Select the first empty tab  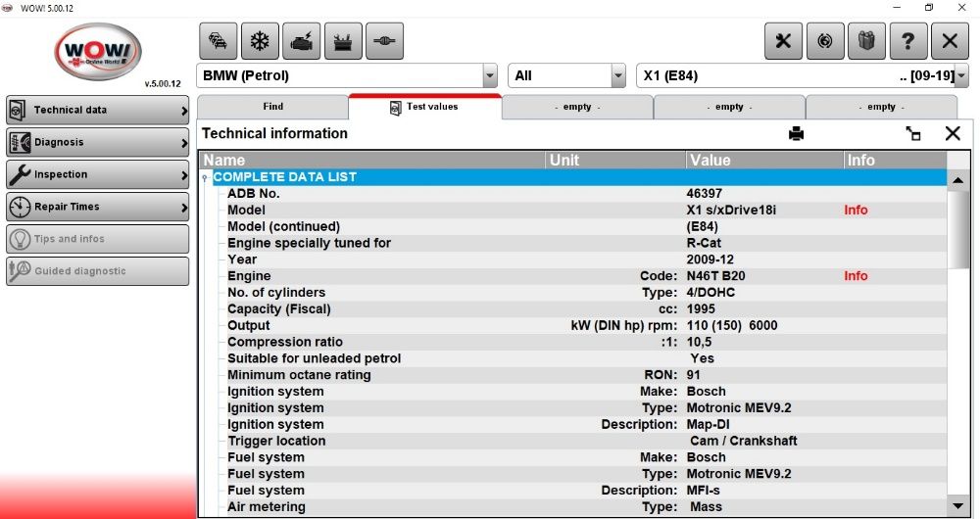tap(577, 107)
